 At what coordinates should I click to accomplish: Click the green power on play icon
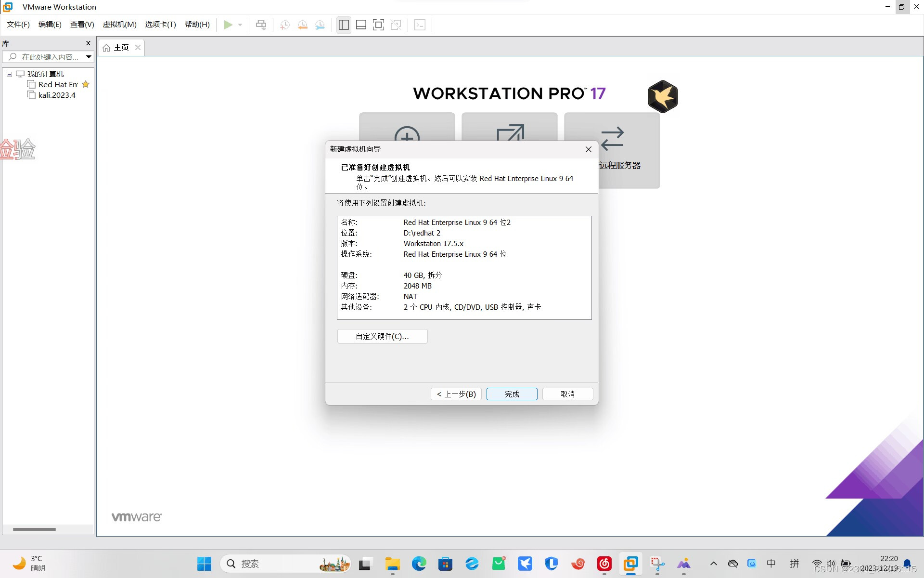click(x=228, y=25)
